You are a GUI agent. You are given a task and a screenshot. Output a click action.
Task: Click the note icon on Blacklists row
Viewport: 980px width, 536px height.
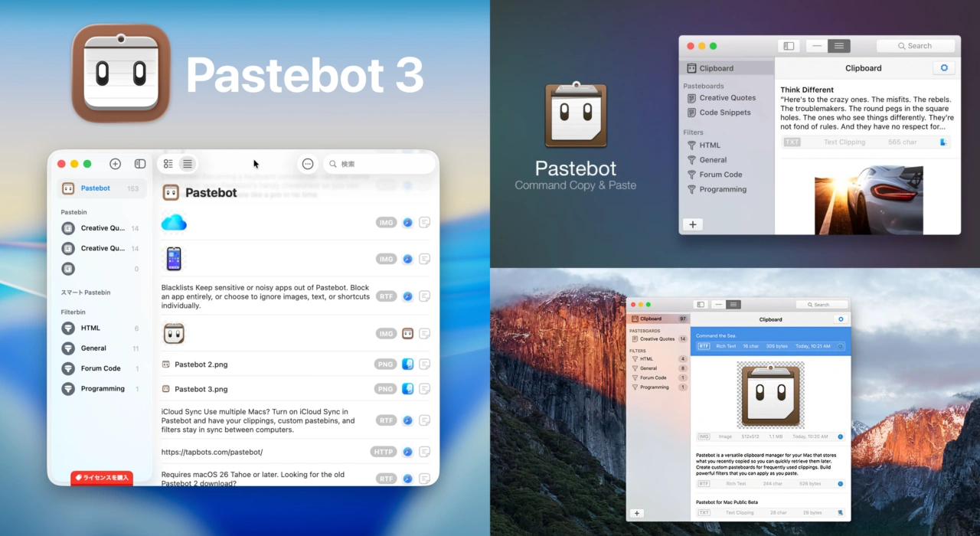pyautogui.click(x=424, y=296)
